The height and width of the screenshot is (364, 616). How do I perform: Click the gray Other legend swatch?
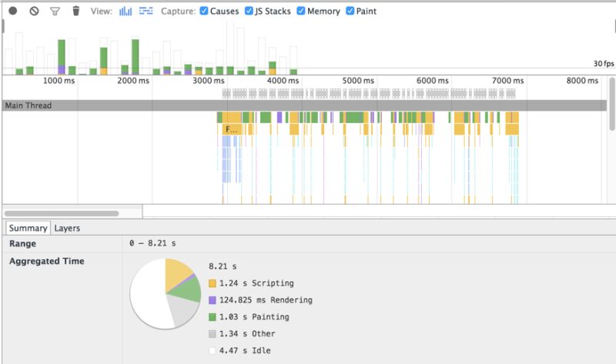213,334
